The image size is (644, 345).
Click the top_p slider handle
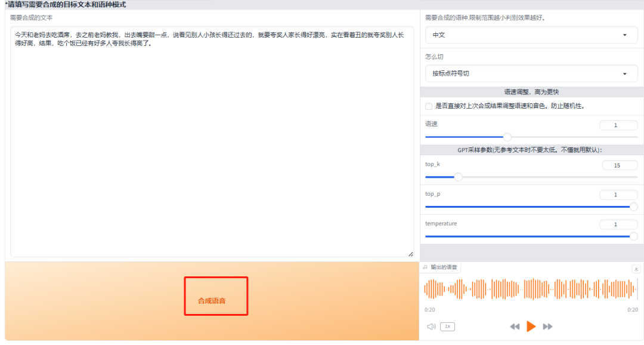[x=634, y=207]
